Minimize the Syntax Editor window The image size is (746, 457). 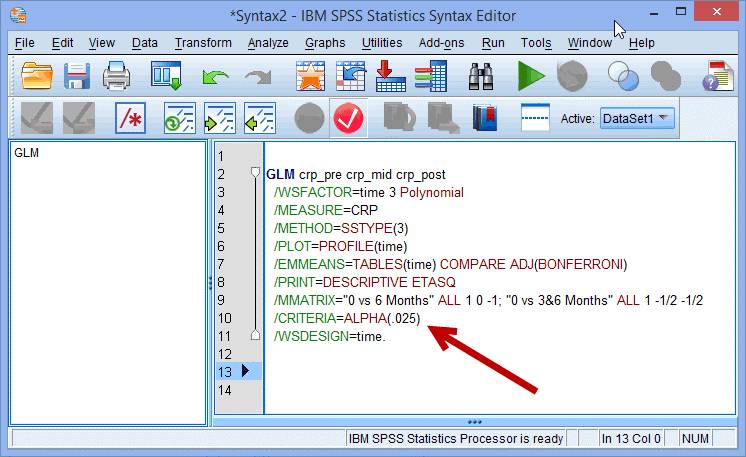point(654,13)
